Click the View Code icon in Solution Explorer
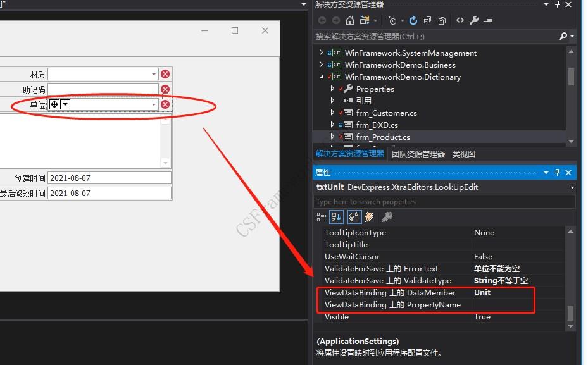The height and width of the screenshot is (365, 588). [459, 20]
